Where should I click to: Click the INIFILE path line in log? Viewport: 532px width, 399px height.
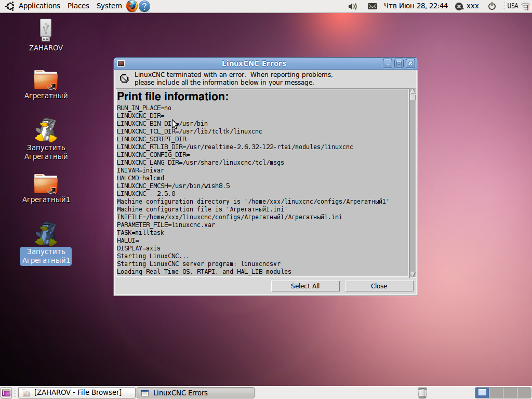click(230, 217)
